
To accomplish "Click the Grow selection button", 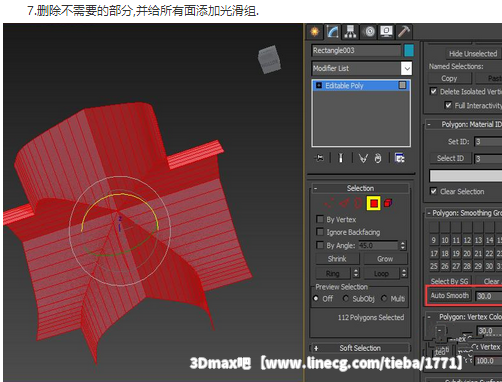I will [385, 259].
